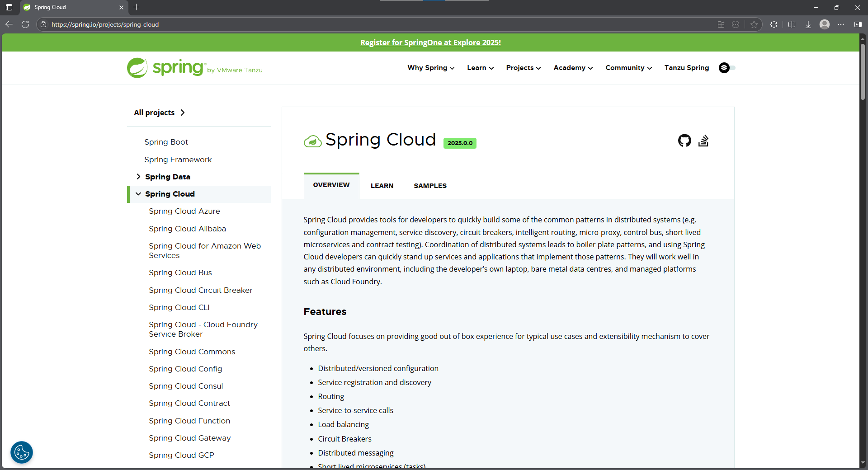Open the Projects dropdown menu
The height and width of the screenshot is (470, 868).
click(523, 68)
